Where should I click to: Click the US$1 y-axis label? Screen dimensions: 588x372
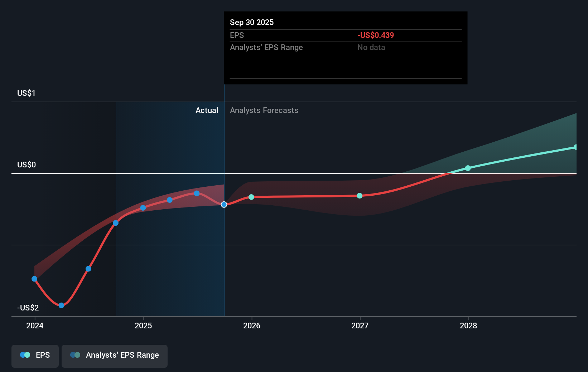(26, 93)
